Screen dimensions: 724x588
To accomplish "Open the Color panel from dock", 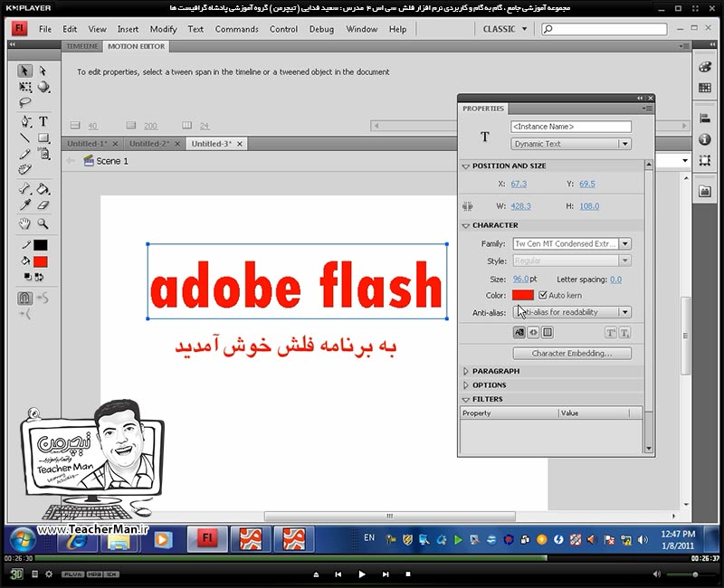I will (x=705, y=66).
